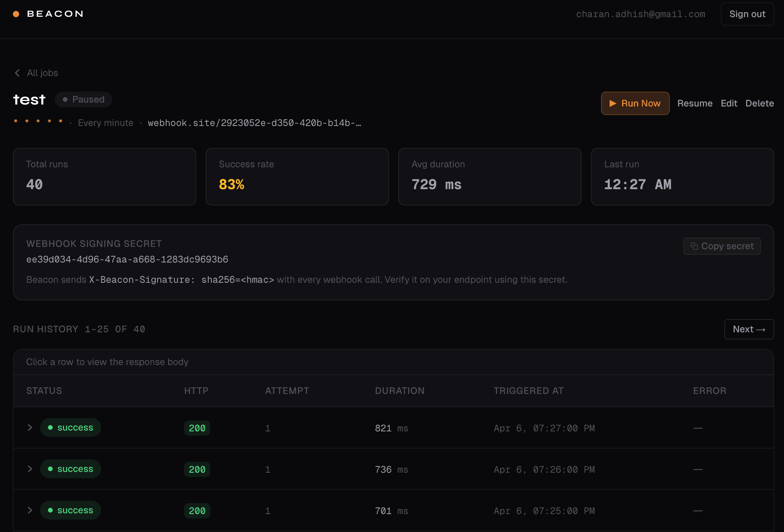Expand the 07:26:00 PM run row
This screenshot has width=784, height=532.
click(30, 469)
